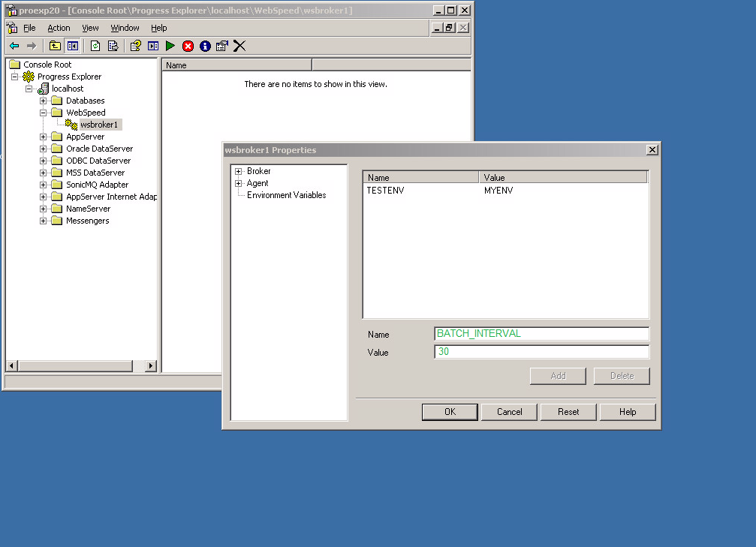
Task: Expand the Databases folder
Action: pos(43,101)
